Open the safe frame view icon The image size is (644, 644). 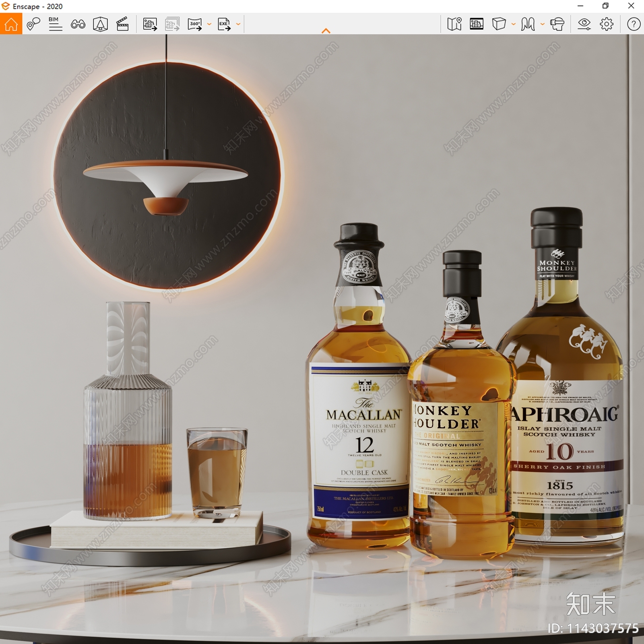[100, 24]
